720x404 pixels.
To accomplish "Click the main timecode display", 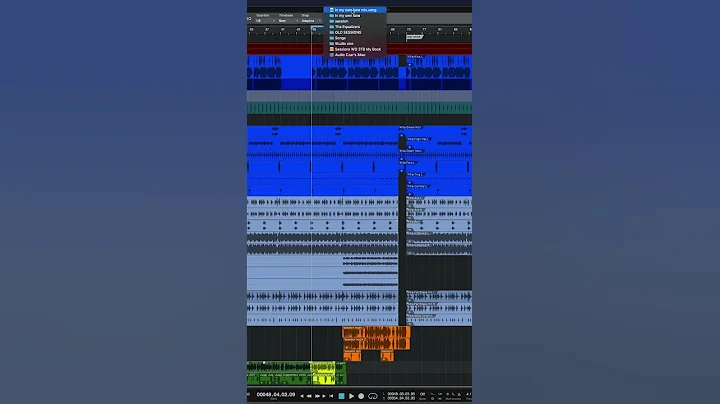I will (276, 394).
